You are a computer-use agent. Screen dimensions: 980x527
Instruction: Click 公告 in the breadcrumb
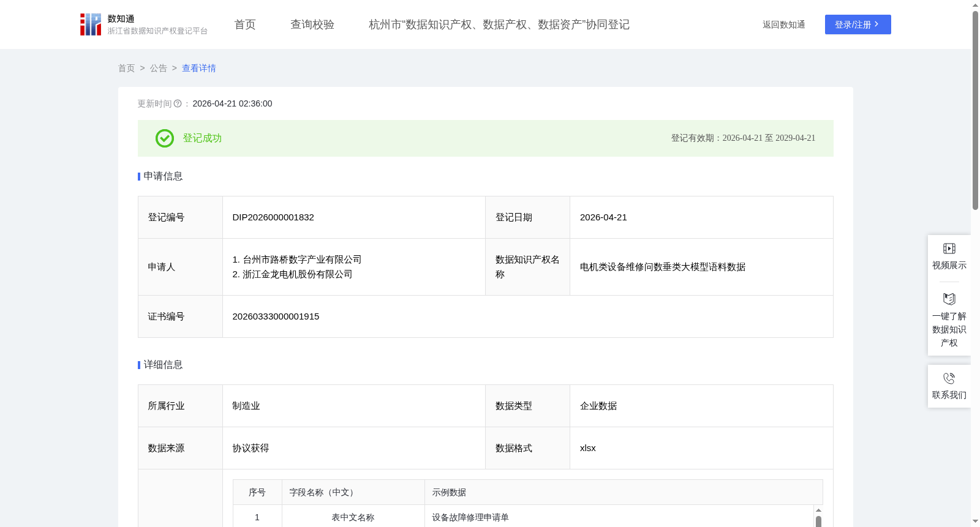[159, 69]
